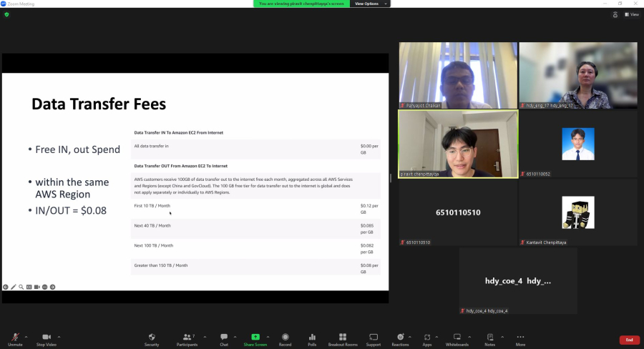This screenshot has width=644, height=349.
Task: Click the green encryption shield icon
Action: 6,14
